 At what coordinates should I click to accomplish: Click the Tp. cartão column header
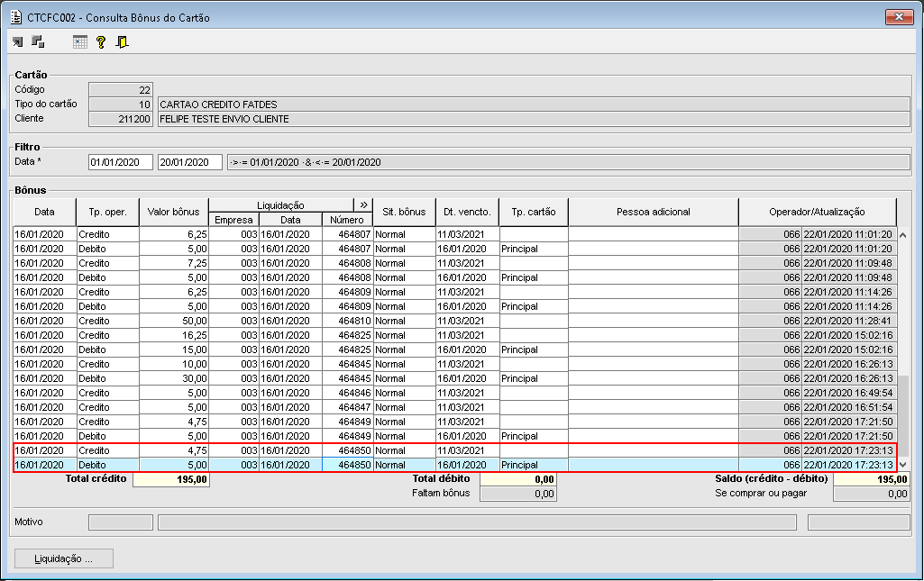point(534,212)
